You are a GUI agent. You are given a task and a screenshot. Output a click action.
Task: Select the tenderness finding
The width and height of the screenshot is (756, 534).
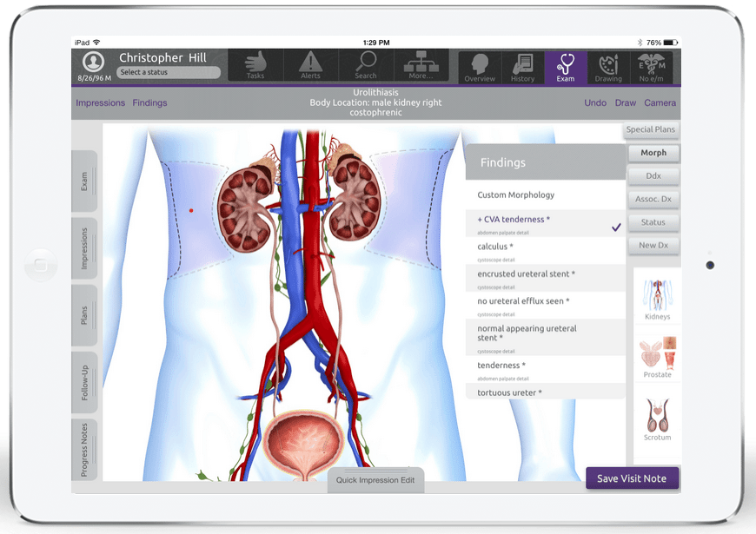(546, 370)
